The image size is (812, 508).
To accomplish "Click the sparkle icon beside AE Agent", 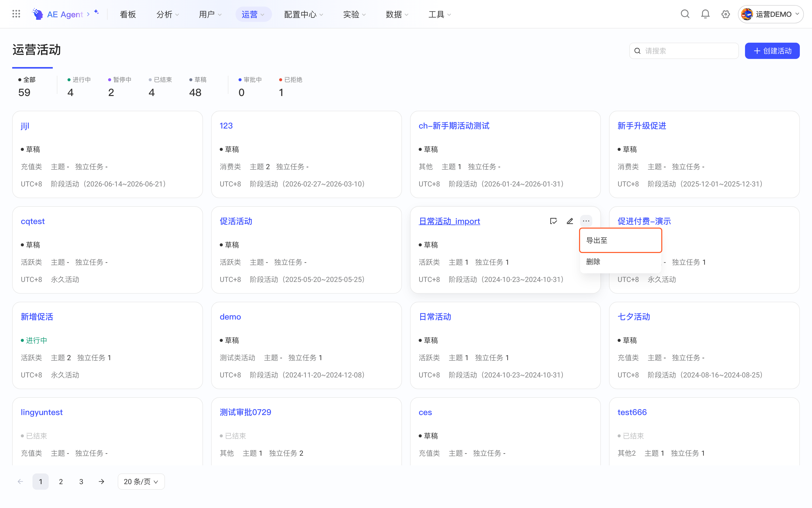I will (97, 12).
